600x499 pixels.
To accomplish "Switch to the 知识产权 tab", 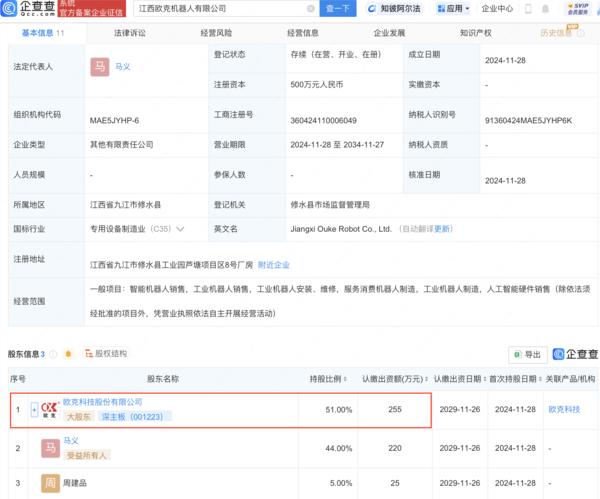I will coord(476,33).
